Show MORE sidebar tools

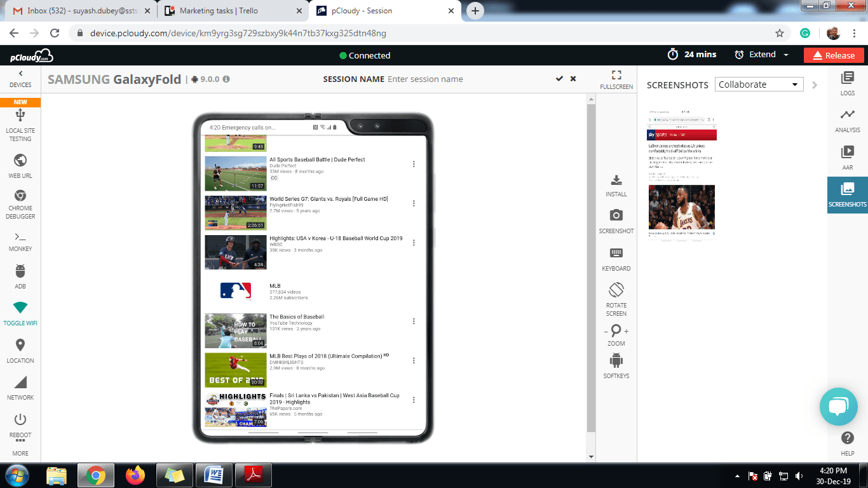(20, 449)
